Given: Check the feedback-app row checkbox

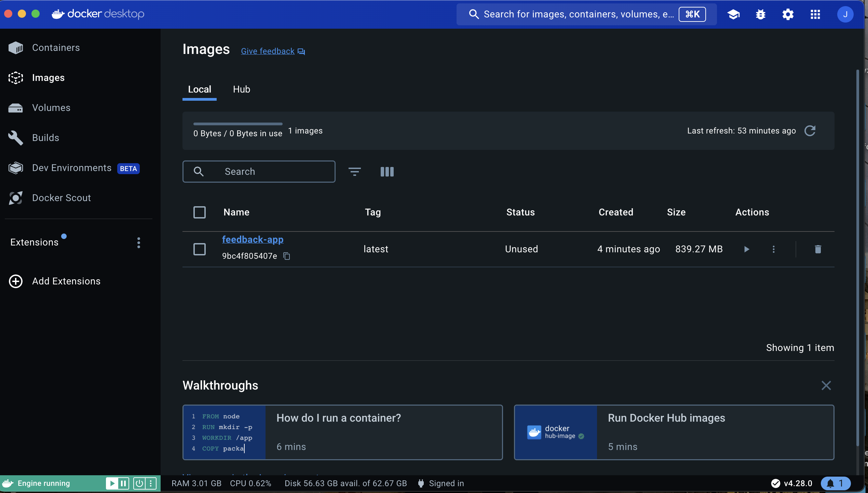Looking at the screenshot, I should click(x=200, y=249).
